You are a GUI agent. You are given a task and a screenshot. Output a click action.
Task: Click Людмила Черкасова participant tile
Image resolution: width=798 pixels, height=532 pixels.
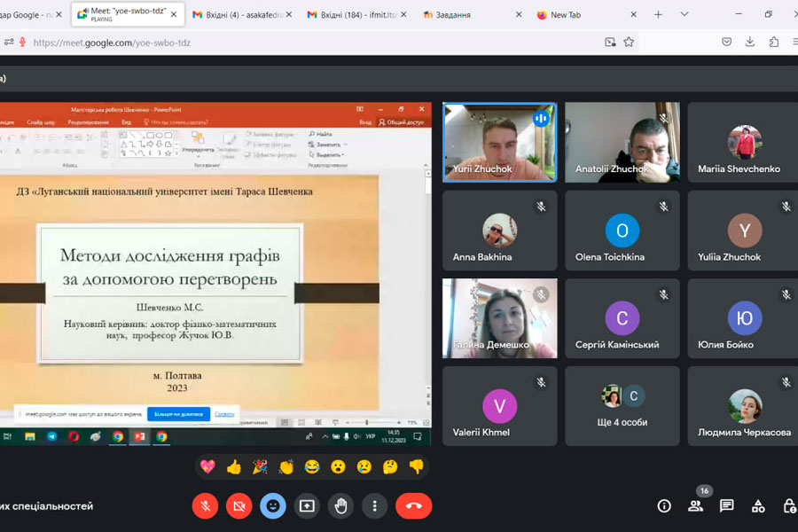(743, 406)
